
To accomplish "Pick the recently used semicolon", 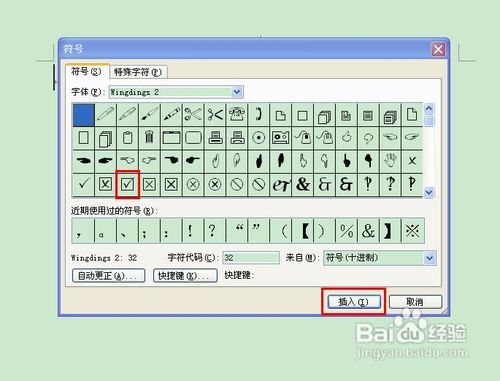I will click(x=149, y=231).
